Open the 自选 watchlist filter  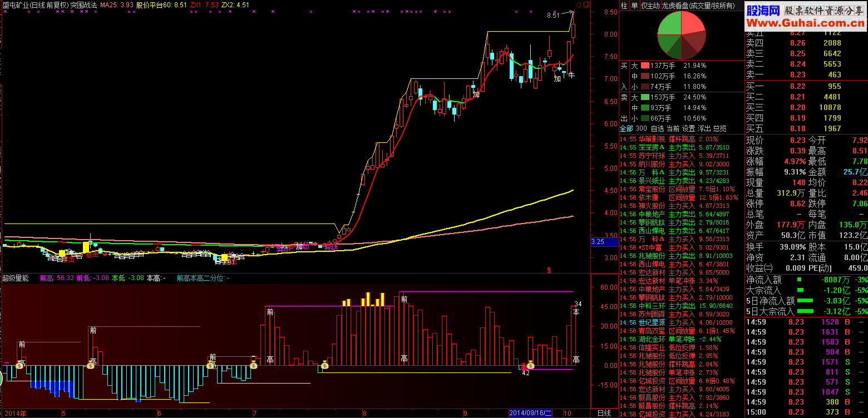point(657,128)
